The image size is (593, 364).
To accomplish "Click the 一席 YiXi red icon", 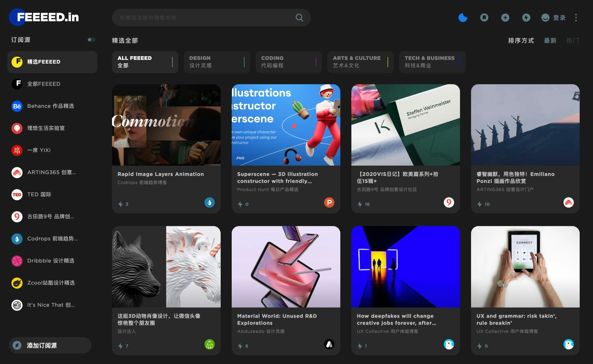I will [x=17, y=150].
